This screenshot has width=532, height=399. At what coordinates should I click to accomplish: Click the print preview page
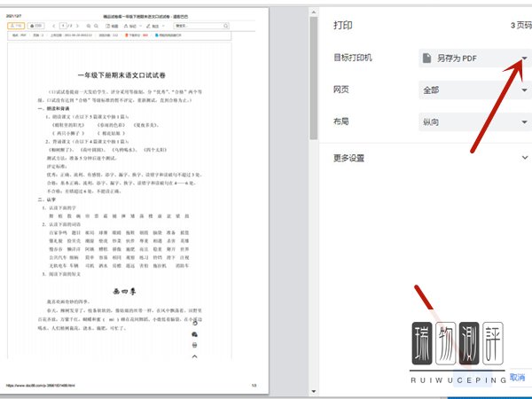coord(135,201)
